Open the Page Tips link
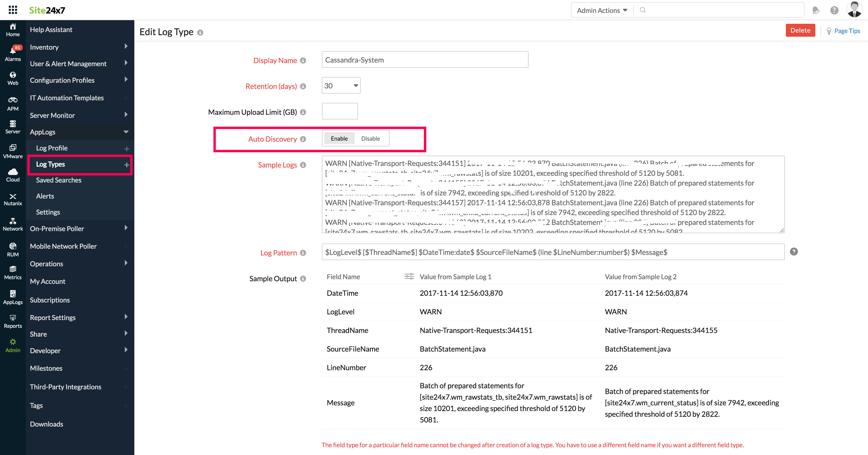This screenshot has width=868, height=455. pyautogui.click(x=847, y=31)
